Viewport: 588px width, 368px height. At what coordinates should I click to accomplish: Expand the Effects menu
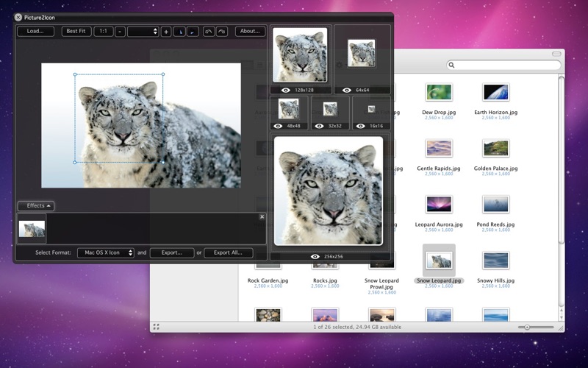(36, 206)
